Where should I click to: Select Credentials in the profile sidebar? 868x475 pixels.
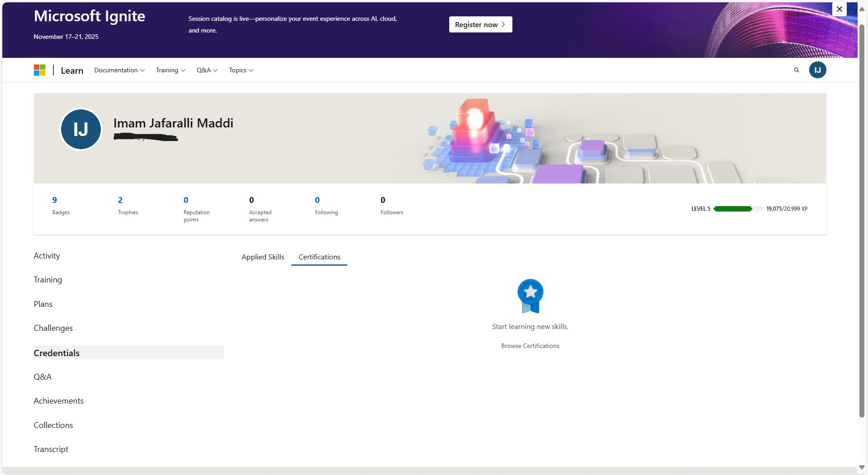(x=128, y=353)
